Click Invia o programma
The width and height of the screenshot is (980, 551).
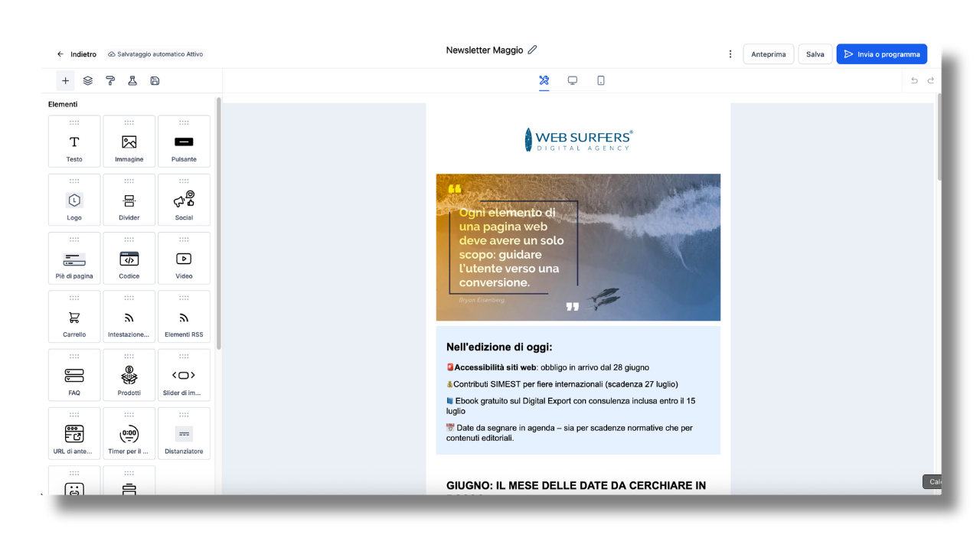881,54
